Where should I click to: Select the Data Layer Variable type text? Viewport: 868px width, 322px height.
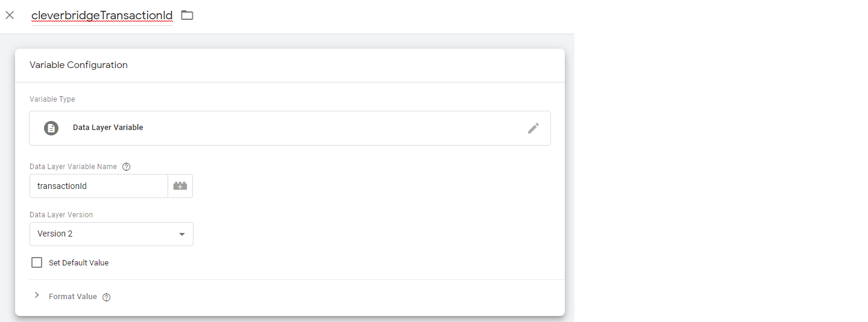[108, 128]
